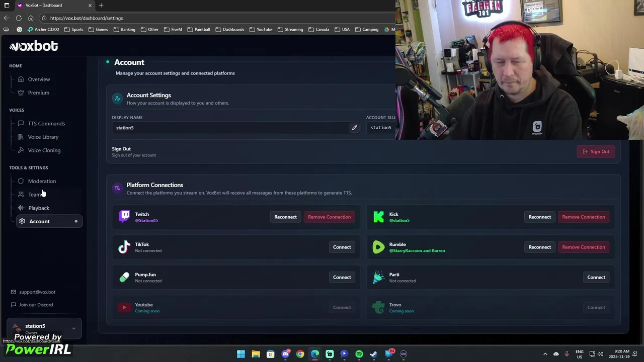The height and width of the screenshot is (362, 644).
Task: Select the Account sidebar item
Action: [x=49, y=221]
